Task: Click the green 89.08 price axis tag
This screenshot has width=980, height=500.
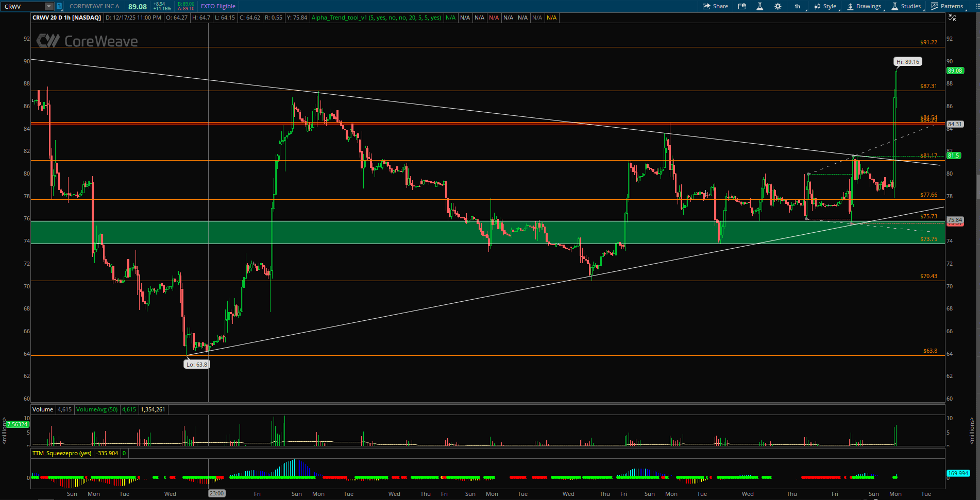Action: [x=955, y=71]
